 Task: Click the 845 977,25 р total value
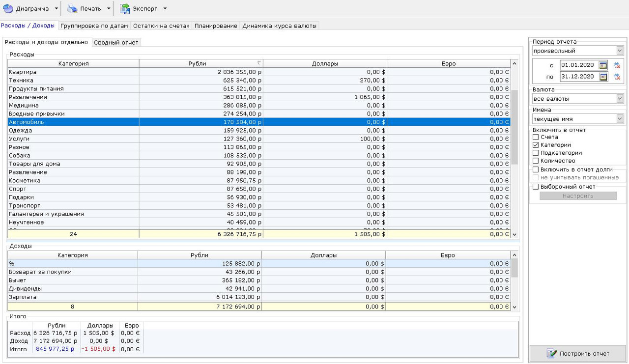(55, 349)
